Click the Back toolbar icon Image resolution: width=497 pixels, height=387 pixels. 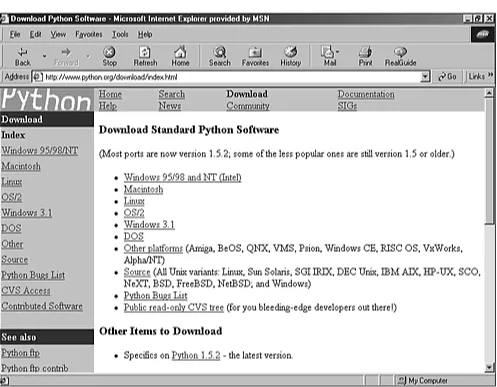22,52
